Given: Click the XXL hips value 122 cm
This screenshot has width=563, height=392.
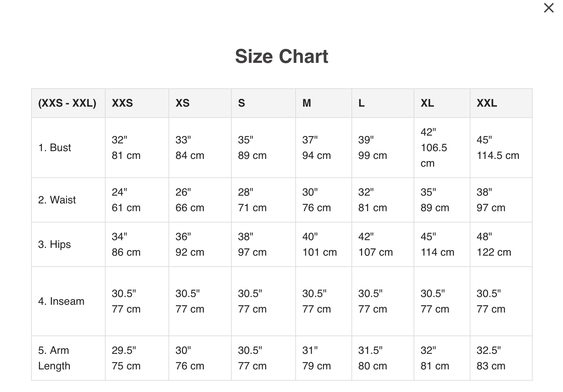Looking at the screenshot, I should pyautogui.click(x=494, y=252).
